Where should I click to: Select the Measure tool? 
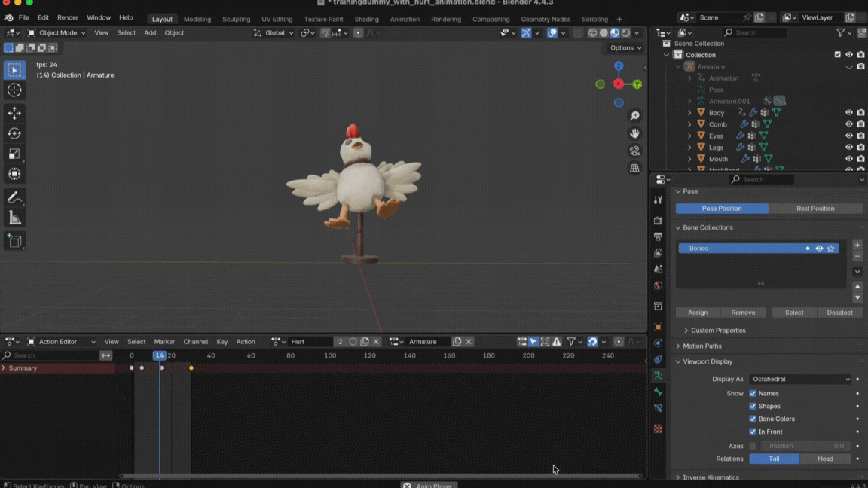pyautogui.click(x=14, y=218)
